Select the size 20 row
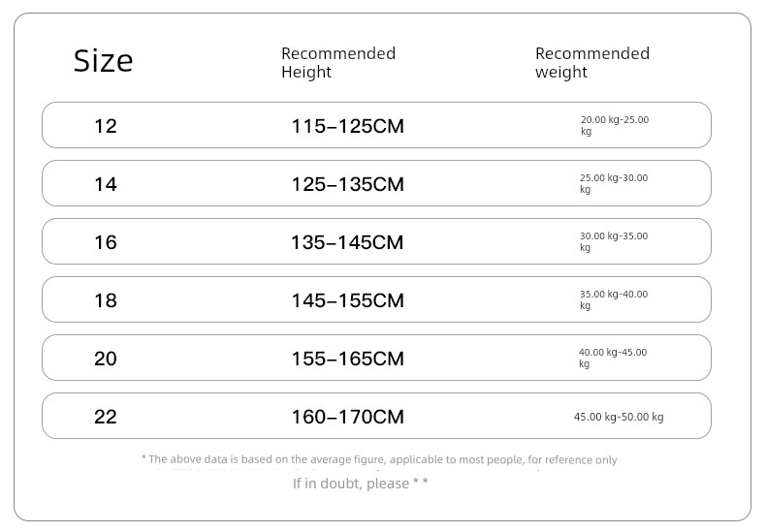 click(376, 358)
